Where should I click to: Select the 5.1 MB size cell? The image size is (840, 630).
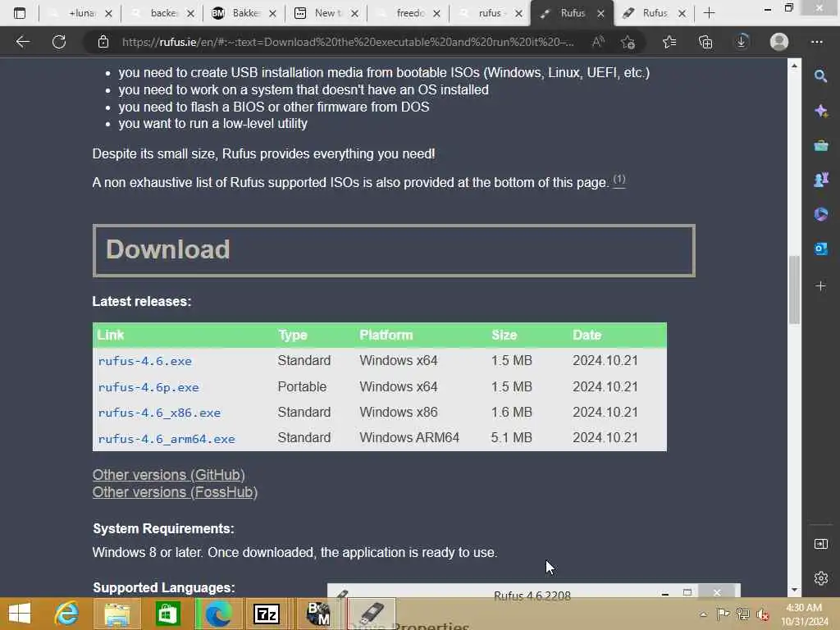click(x=511, y=438)
